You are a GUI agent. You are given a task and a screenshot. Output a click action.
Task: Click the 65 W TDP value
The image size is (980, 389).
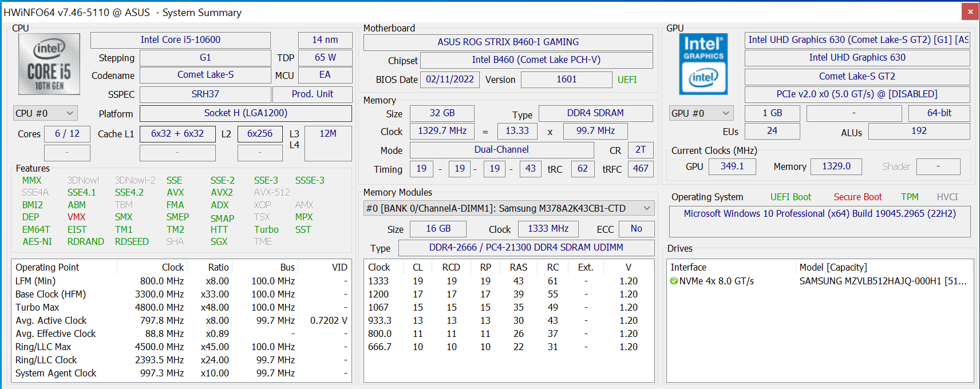(x=325, y=58)
